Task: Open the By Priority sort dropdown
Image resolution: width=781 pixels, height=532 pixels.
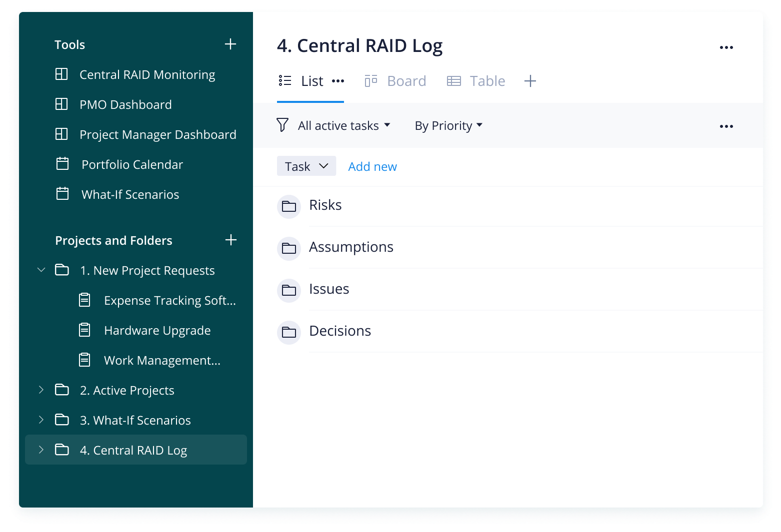Action: pyautogui.click(x=448, y=125)
